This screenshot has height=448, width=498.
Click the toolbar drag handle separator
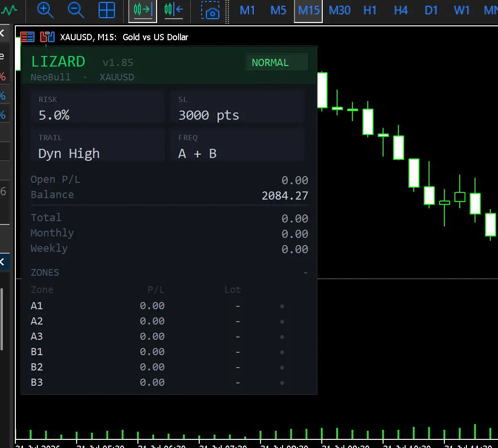[x=227, y=11]
